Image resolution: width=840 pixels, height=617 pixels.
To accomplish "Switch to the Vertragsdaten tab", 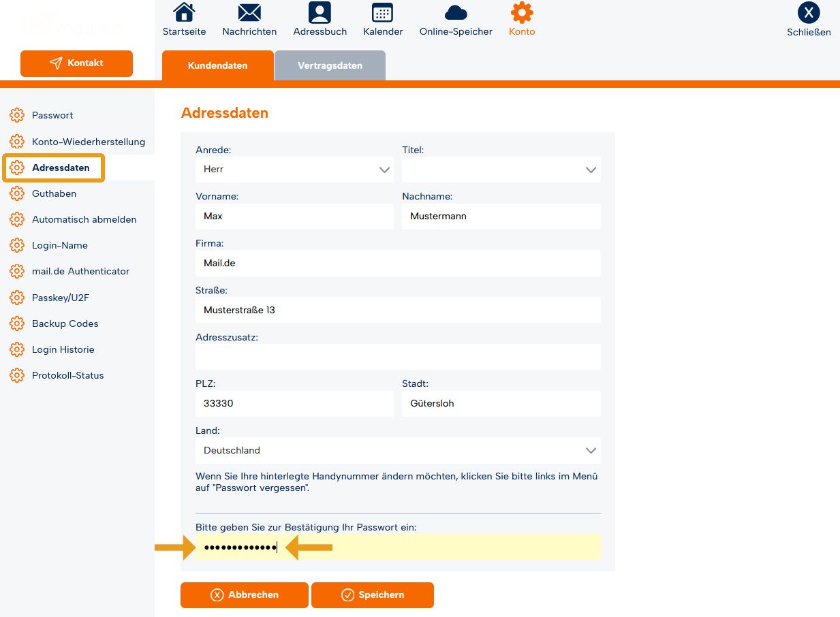I will point(330,66).
